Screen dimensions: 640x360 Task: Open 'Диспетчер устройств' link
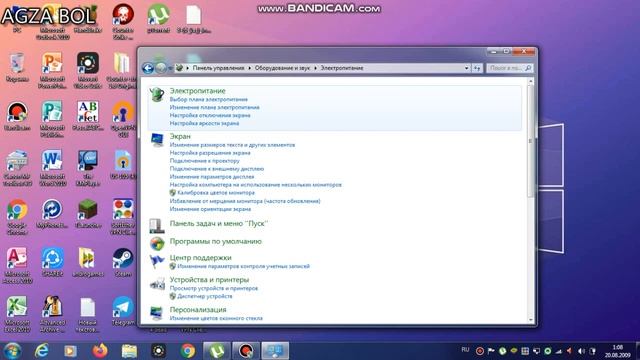pos(204,296)
